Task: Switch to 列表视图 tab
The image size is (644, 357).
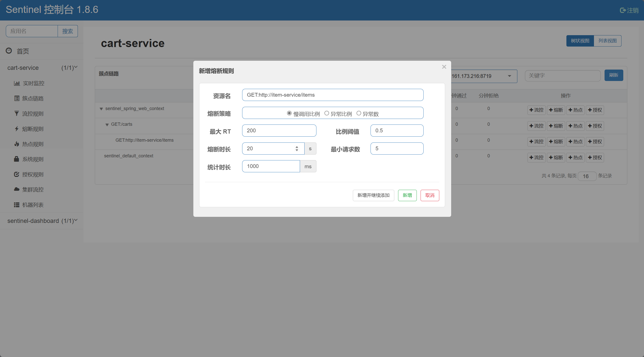Action: [x=607, y=41]
